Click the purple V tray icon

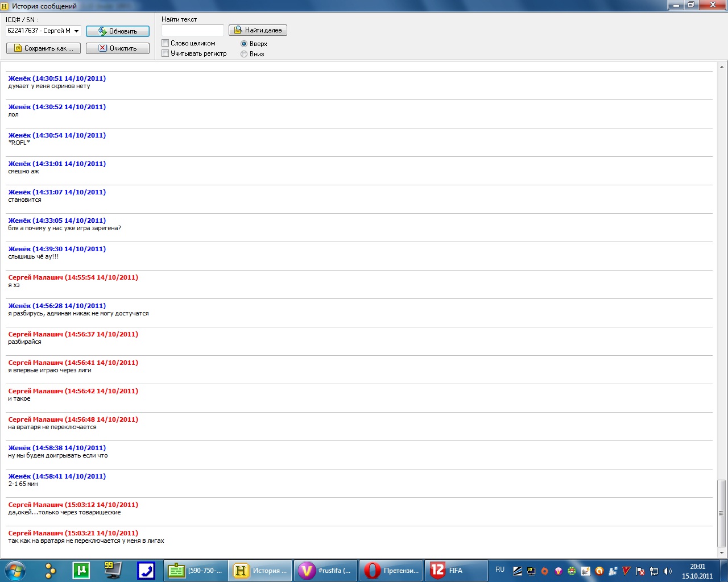(559, 571)
